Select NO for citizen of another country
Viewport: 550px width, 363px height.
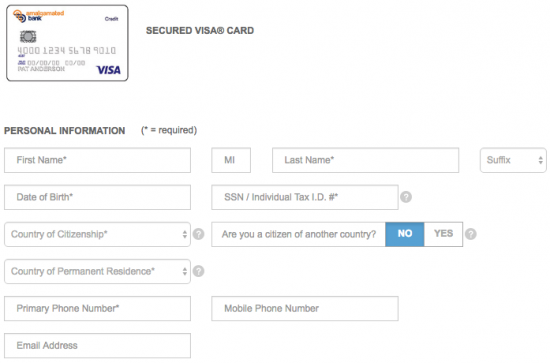[x=404, y=234]
